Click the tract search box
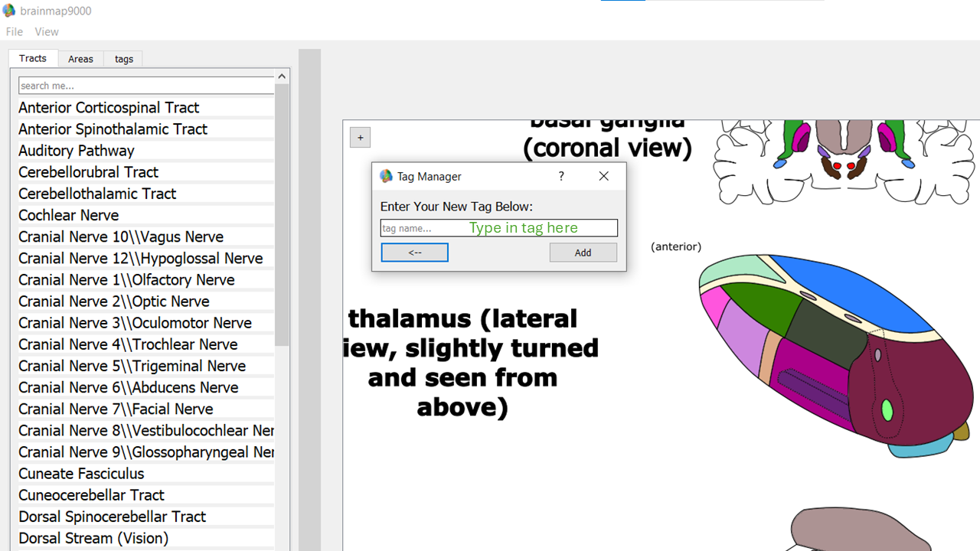980x551 pixels. pos(145,86)
